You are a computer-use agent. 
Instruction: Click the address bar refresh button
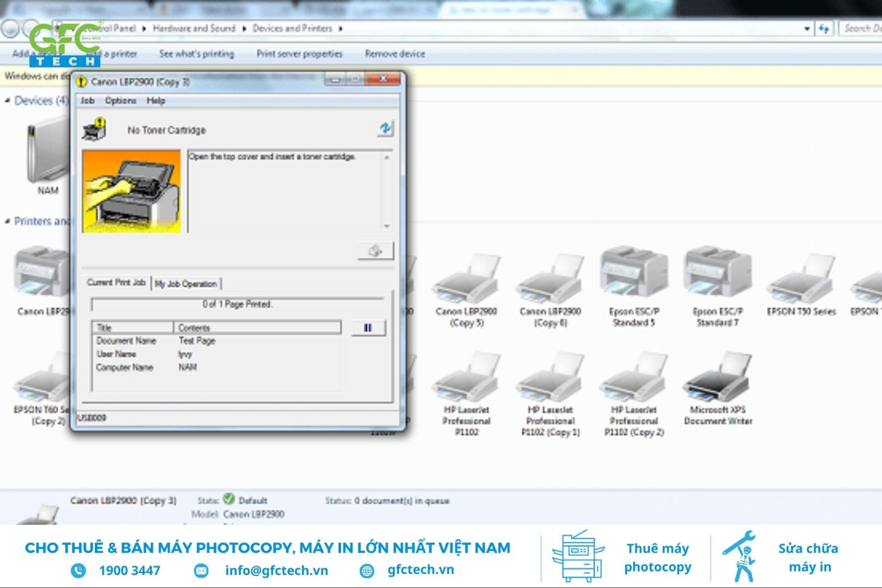[824, 29]
